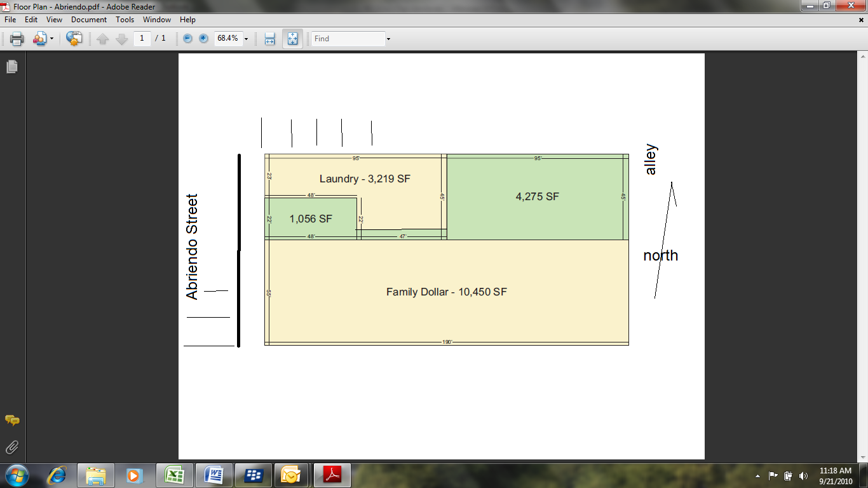
Task: Open the Find options dropdown arrow
Action: 388,39
